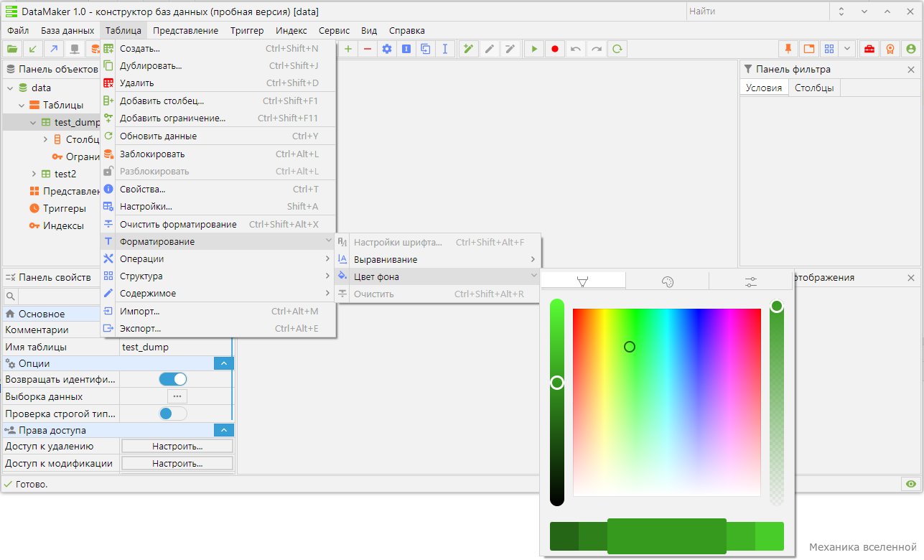Collapse the 'data' database tree node
924x560 pixels.
[10, 88]
